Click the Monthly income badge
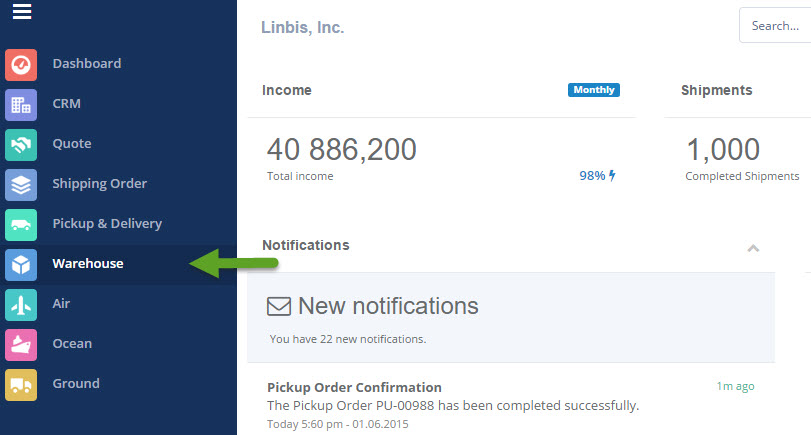811x435 pixels. [x=594, y=90]
